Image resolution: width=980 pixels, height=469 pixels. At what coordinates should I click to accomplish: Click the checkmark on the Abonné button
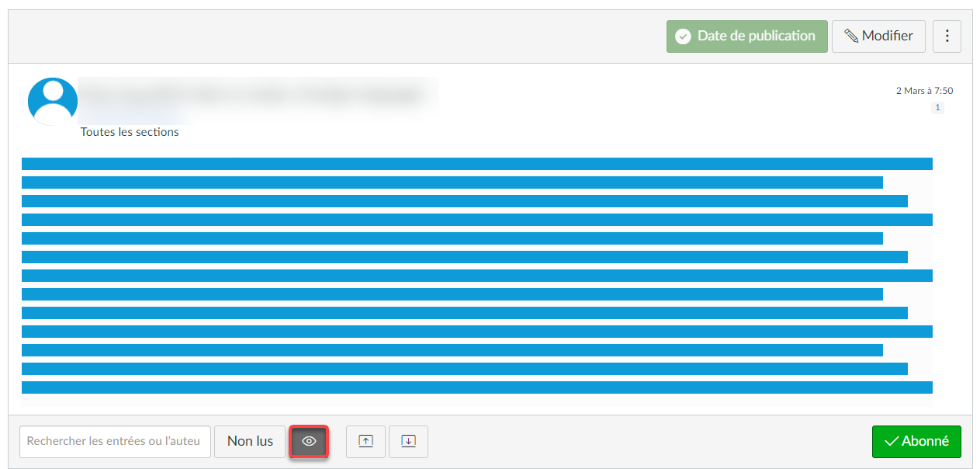[x=892, y=441]
